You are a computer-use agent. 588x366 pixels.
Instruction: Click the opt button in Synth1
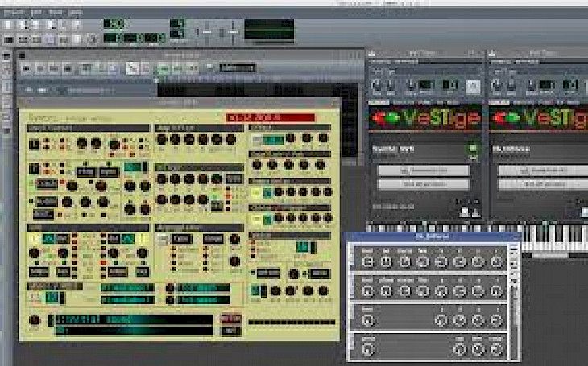[x=231, y=331]
